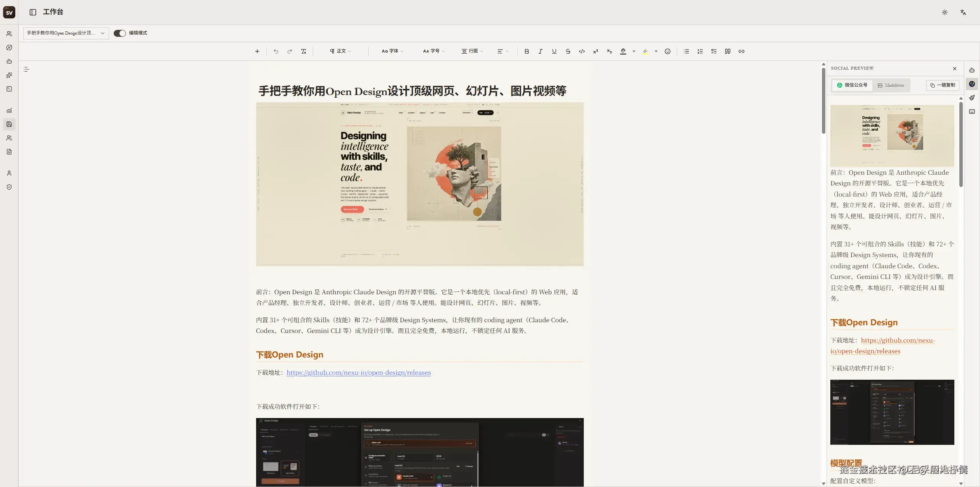The height and width of the screenshot is (487, 980).
Task: Toggle subscript formatting
Action: 609,51
